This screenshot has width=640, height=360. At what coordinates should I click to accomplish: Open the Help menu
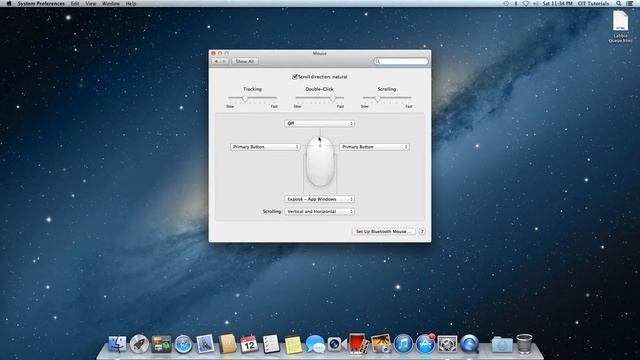coord(131,3)
